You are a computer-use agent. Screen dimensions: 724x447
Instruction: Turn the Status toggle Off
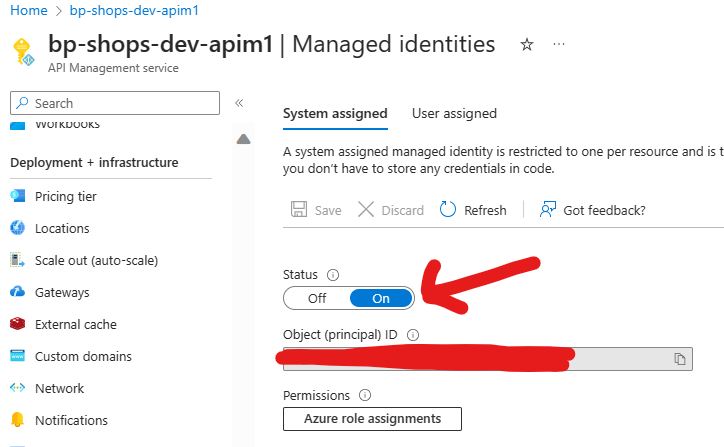tap(317, 298)
